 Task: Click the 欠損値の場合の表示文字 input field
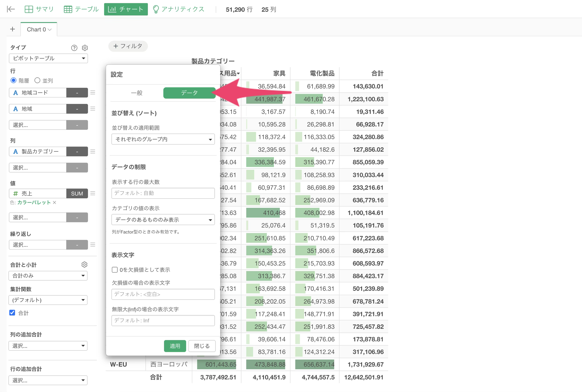coord(163,294)
